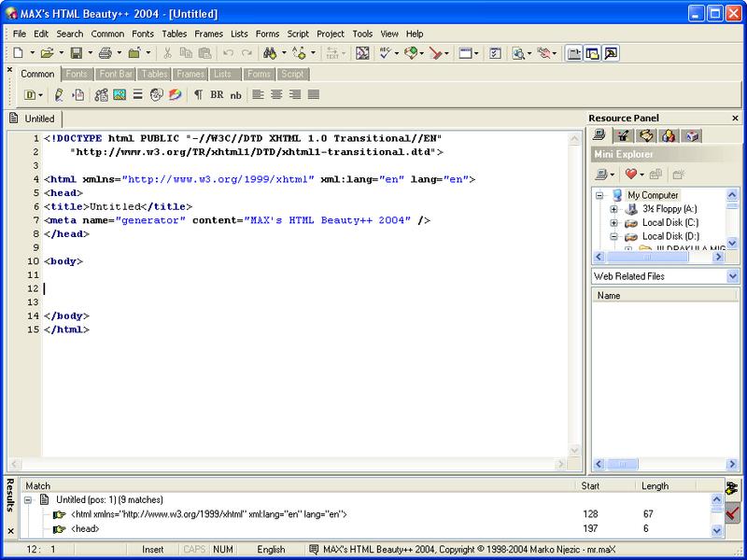Open the Search menu

click(69, 34)
